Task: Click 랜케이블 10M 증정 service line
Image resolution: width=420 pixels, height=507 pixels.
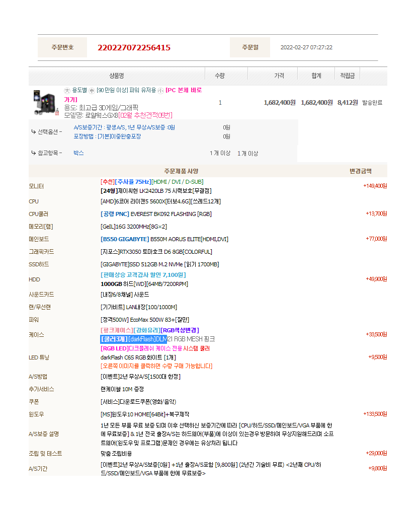Action: [122, 389]
